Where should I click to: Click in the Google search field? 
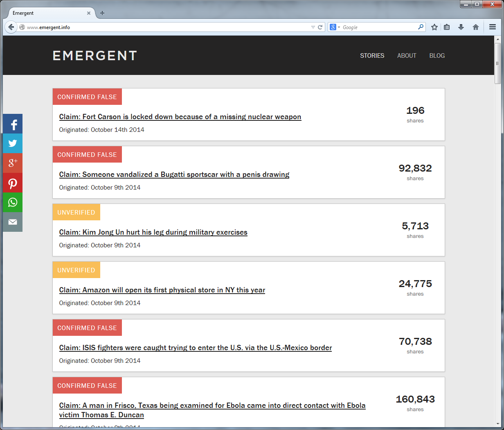click(378, 27)
